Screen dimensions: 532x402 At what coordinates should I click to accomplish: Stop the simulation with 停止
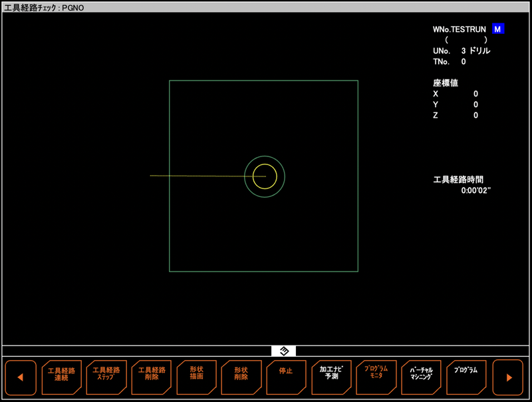[x=286, y=377]
